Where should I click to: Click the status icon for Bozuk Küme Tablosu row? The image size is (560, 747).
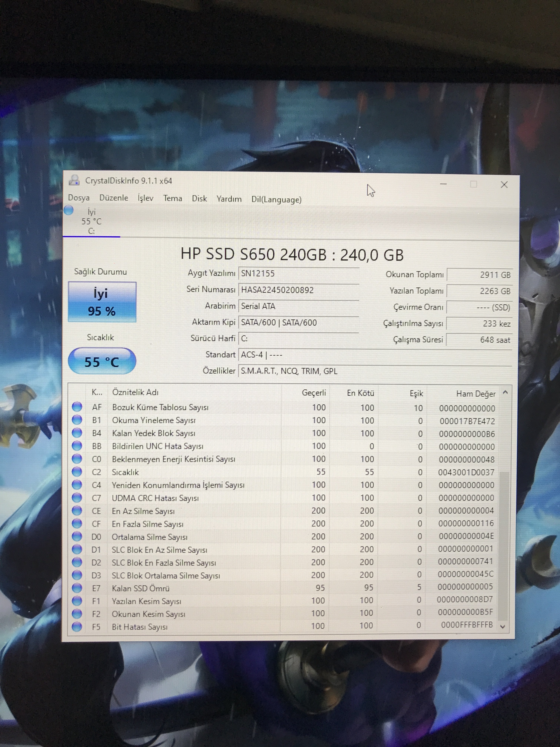coord(77,407)
